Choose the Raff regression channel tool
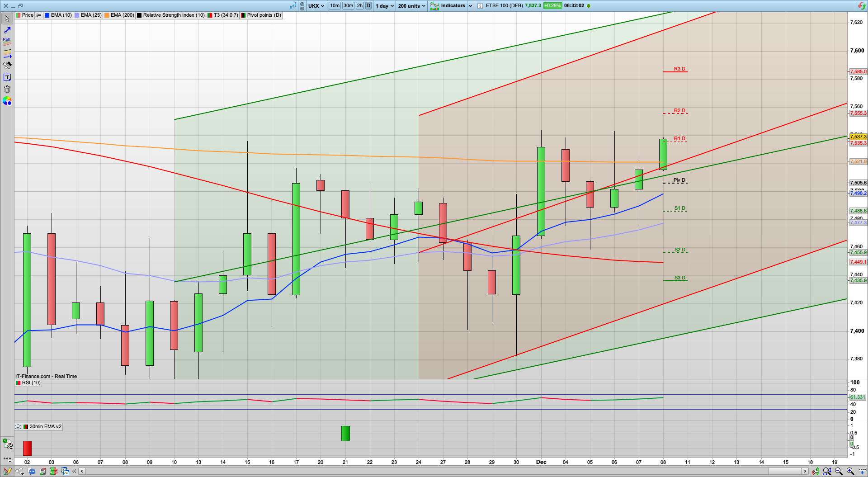 point(7,42)
